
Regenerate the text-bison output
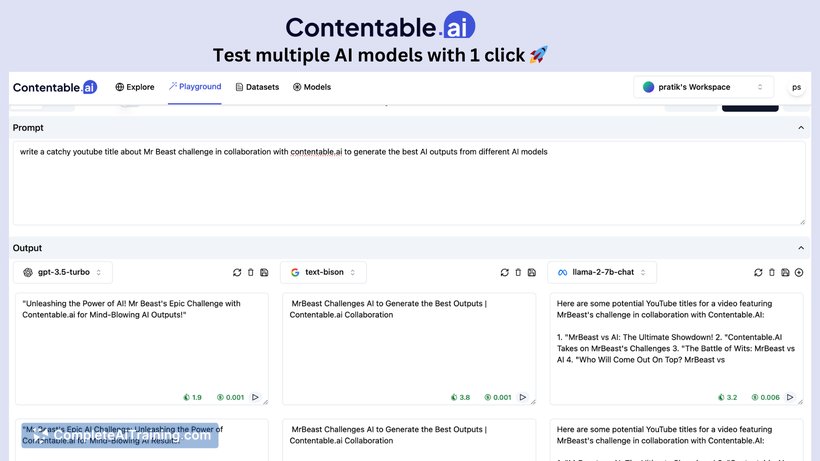pyautogui.click(x=505, y=272)
